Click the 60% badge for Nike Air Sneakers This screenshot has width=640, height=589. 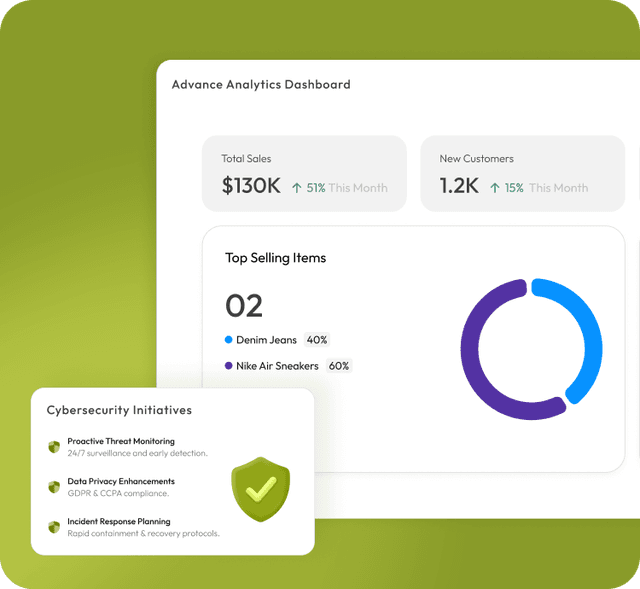[x=339, y=366]
